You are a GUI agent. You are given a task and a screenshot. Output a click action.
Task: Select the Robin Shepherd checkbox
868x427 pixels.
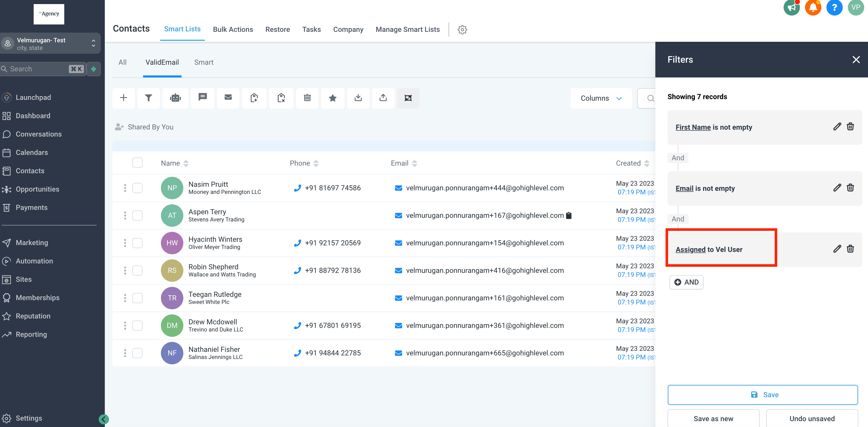[x=137, y=270]
